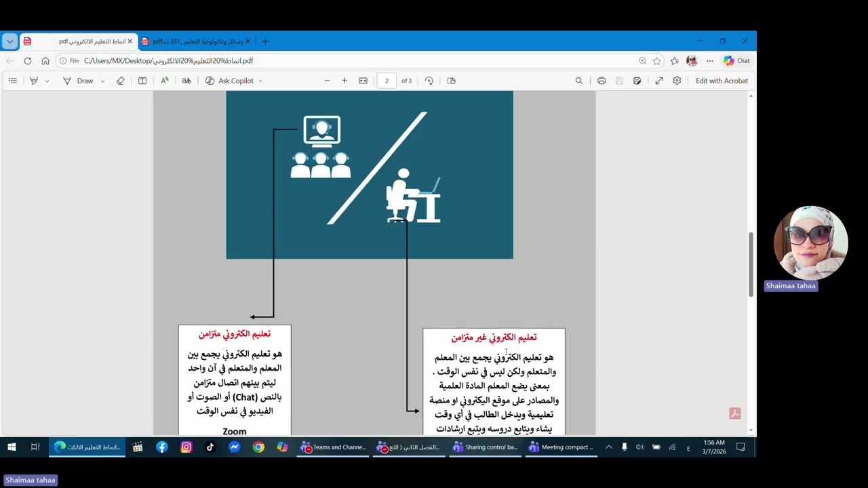
Task: Open Instagram from the taskbar
Action: [186, 447]
